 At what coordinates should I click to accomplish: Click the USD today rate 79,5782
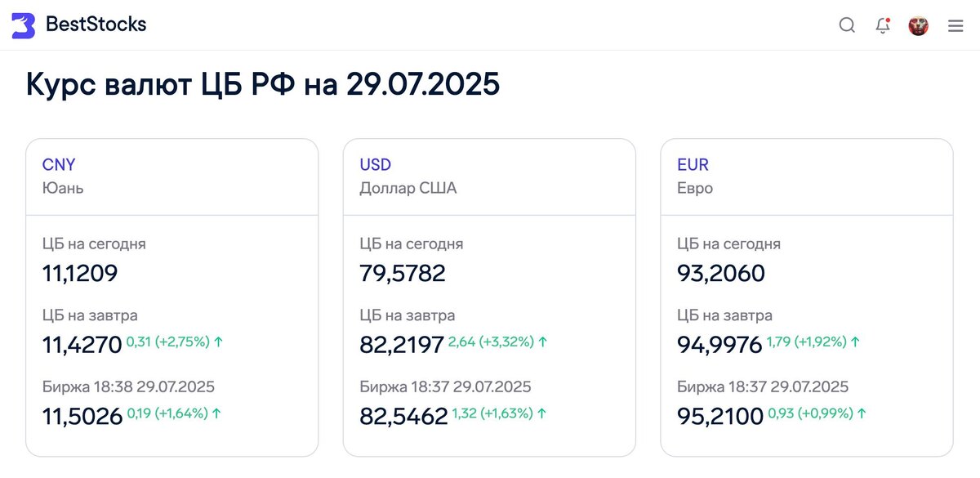[x=403, y=273]
